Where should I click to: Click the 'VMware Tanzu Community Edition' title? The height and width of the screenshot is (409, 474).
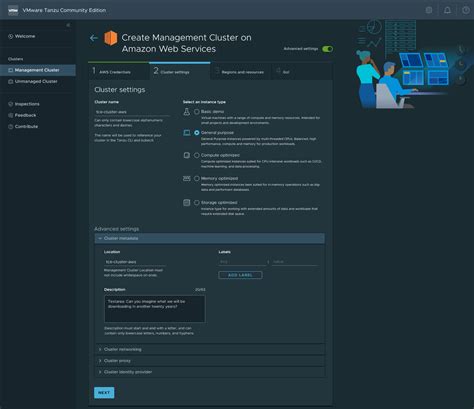tap(64, 10)
